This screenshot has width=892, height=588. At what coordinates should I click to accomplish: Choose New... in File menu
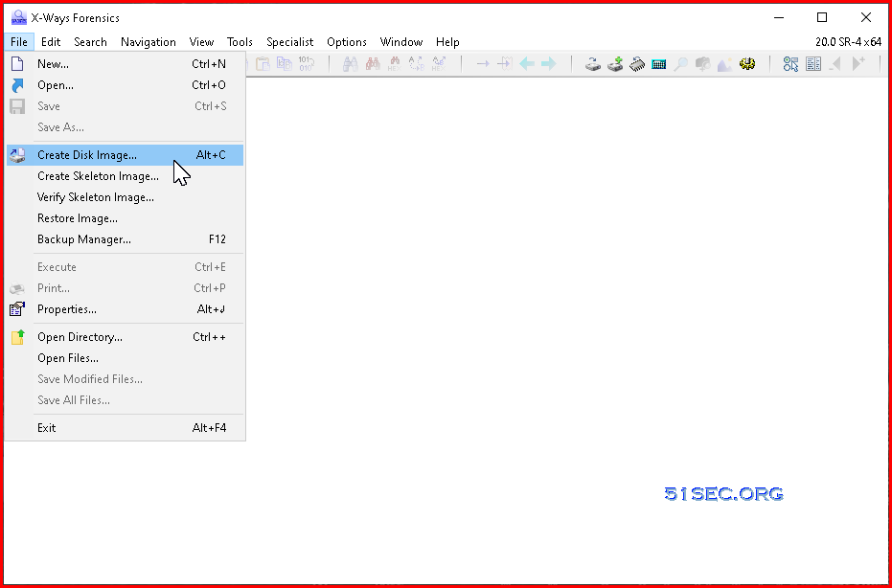click(x=126, y=64)
